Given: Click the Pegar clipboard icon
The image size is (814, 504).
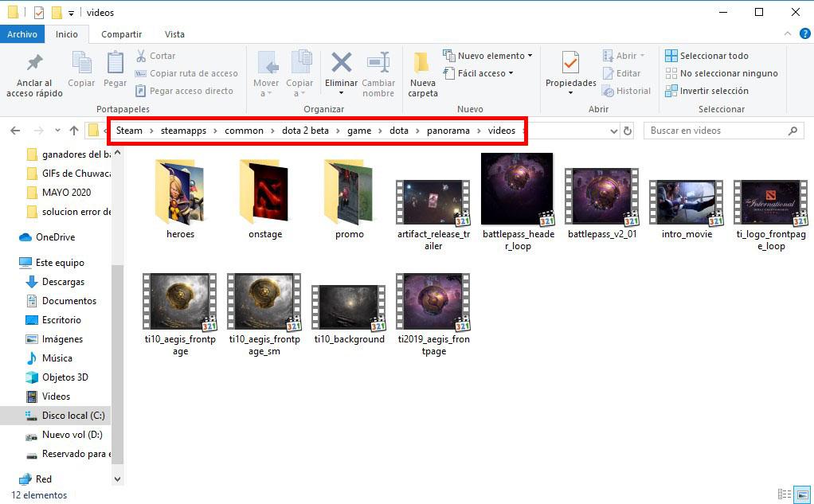Looking at the screenshot, I should tap(115, 70).
